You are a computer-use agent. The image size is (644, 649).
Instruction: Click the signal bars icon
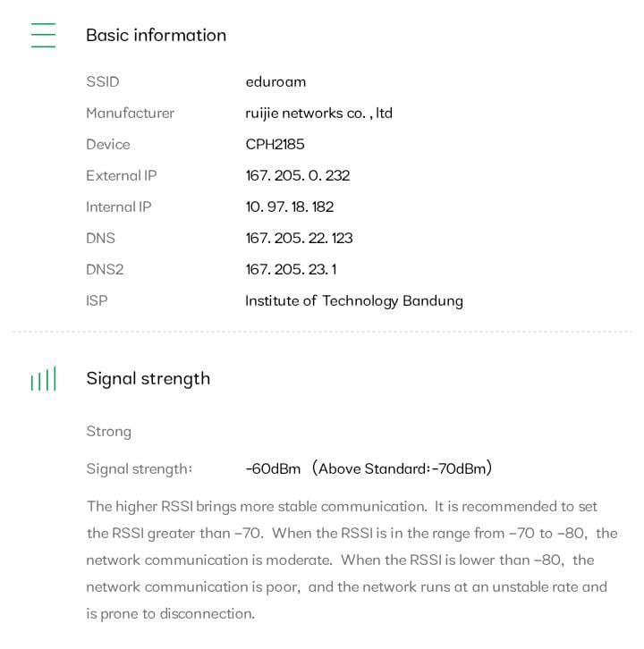[x=43, y=379]
